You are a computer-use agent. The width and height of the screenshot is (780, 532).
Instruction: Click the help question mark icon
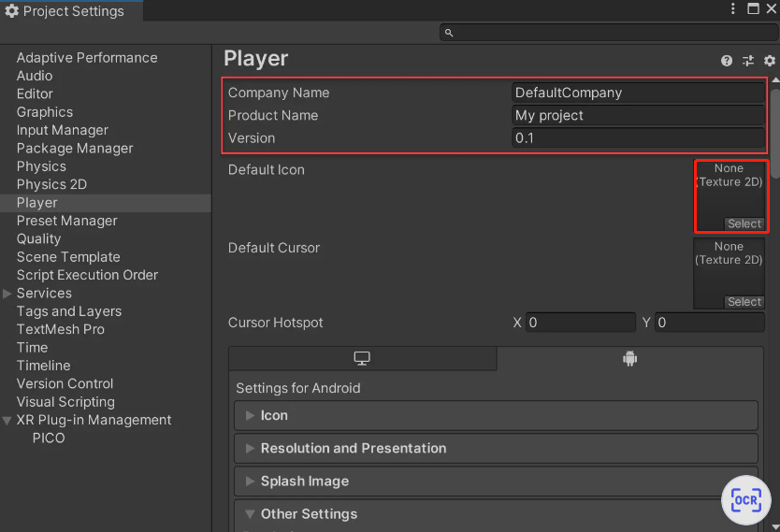(727, 61)
